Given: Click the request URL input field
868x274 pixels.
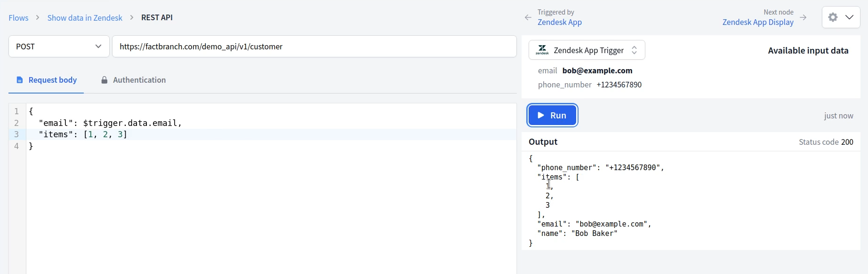Looking at the screenshot, I should [314, 47].
